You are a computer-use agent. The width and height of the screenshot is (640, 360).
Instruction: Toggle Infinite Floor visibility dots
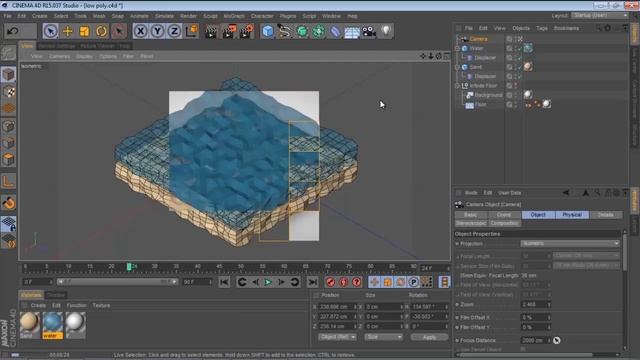[x=516, y=86]
